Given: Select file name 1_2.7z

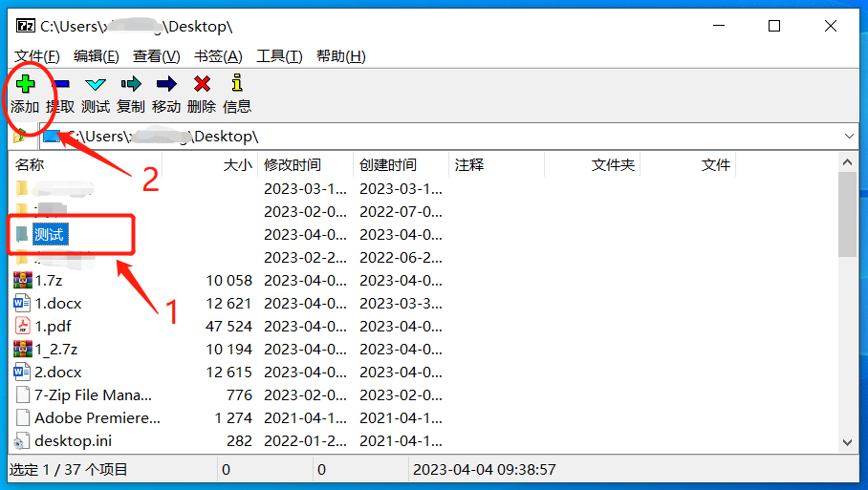Looking at the screenshot, I should point(55,349).
